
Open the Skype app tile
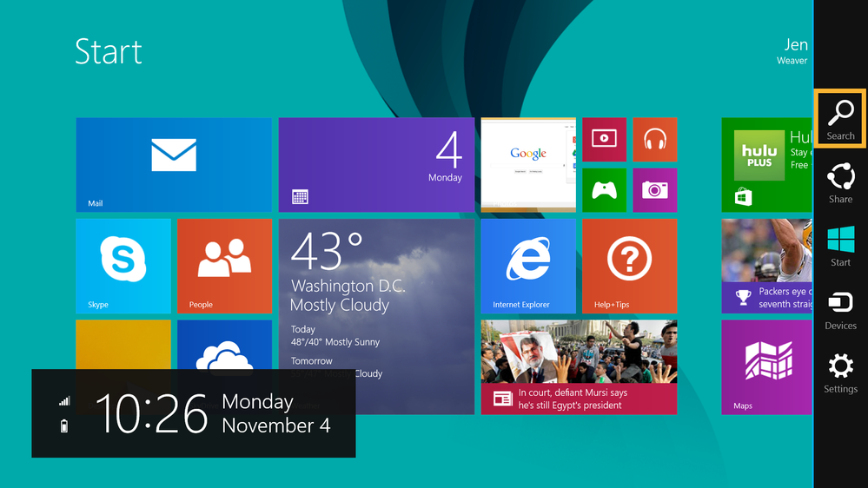point(123,266)
